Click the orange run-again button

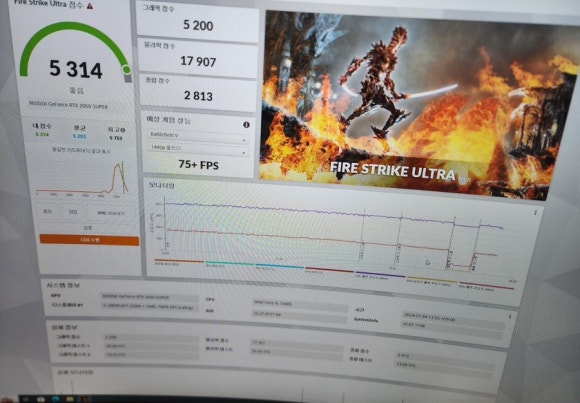click(x=89, y=240)
